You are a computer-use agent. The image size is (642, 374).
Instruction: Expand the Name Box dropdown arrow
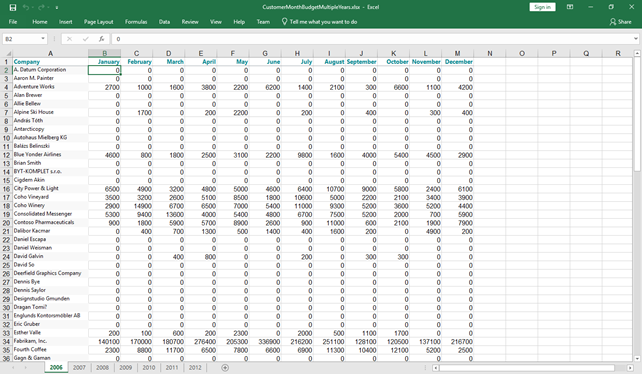point(43,39)
